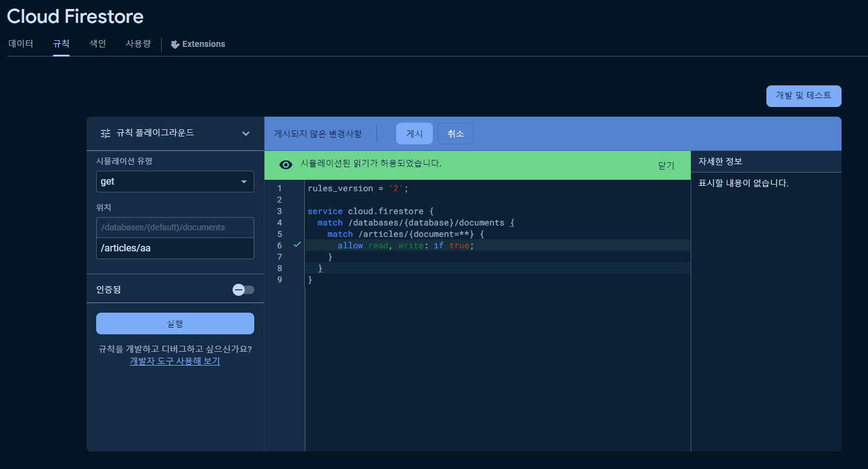
Task: Click the 시뮬레이션된 읽기가 허용되었습니다 message
Action: pyautogui.click(x=371, y=163)
